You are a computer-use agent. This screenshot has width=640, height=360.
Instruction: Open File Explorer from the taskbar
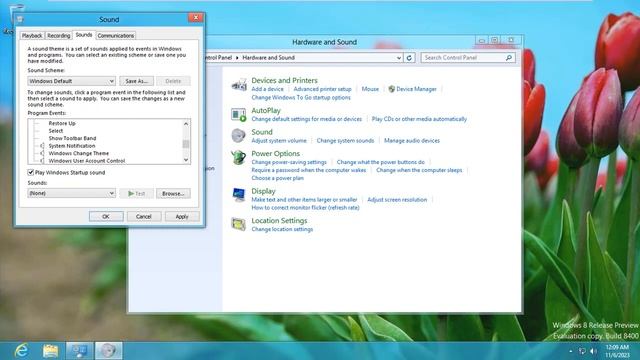pos(50,351)
